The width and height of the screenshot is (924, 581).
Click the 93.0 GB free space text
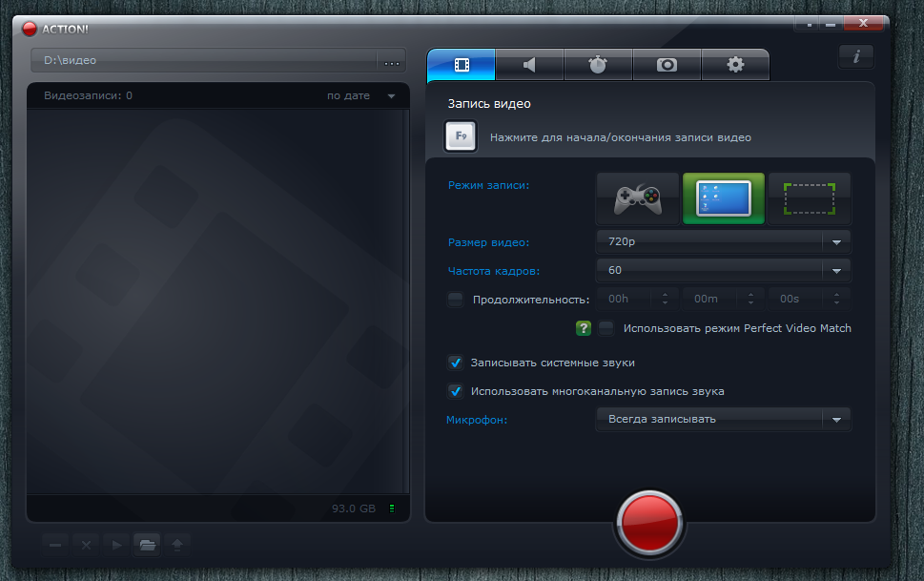coord(354,508)
